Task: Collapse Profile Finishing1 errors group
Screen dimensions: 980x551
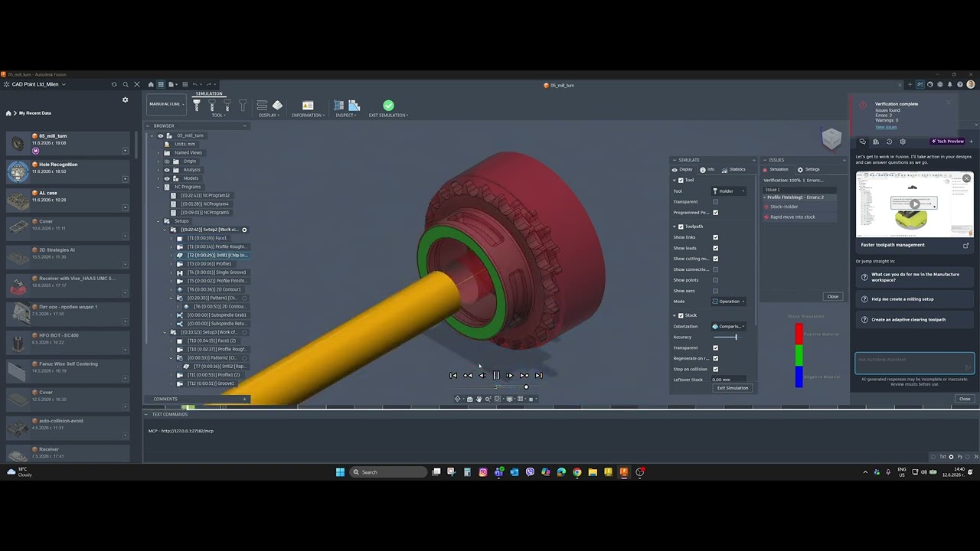Action: (765, 197)
